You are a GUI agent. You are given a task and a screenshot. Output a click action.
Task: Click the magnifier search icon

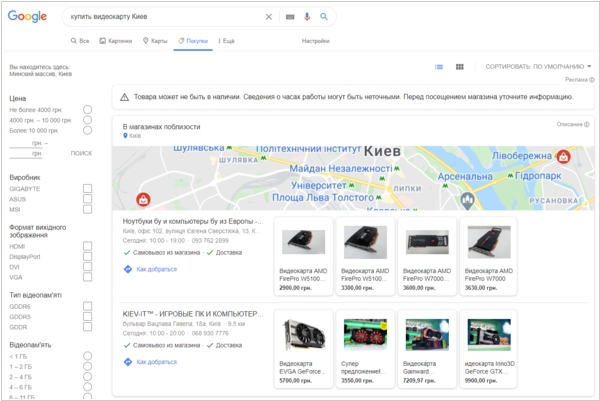pyautogui.click(x=324, y=16)
